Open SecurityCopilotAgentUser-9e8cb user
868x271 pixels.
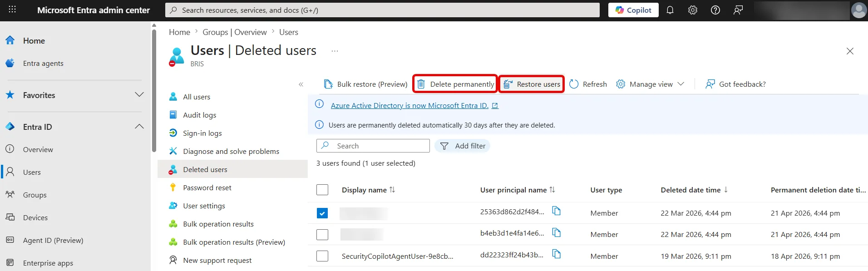pyautogui.click(x=397, y=256)
